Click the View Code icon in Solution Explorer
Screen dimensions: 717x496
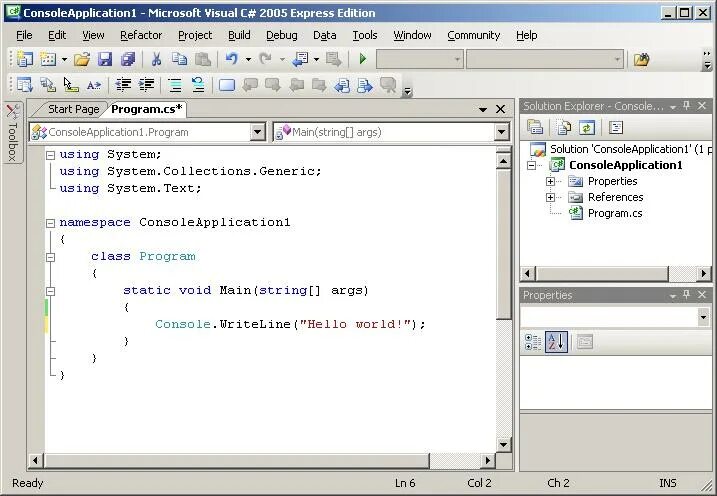[616, 128]
